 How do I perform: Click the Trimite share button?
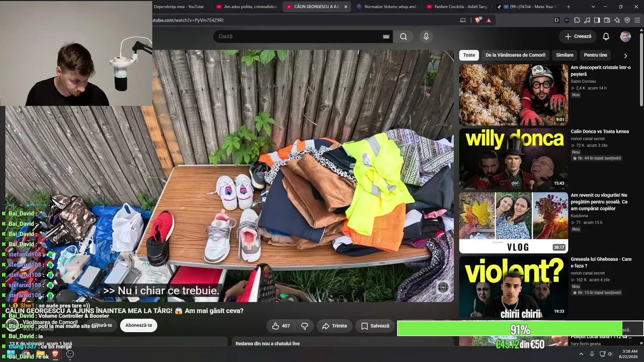[x=335, y=326]
